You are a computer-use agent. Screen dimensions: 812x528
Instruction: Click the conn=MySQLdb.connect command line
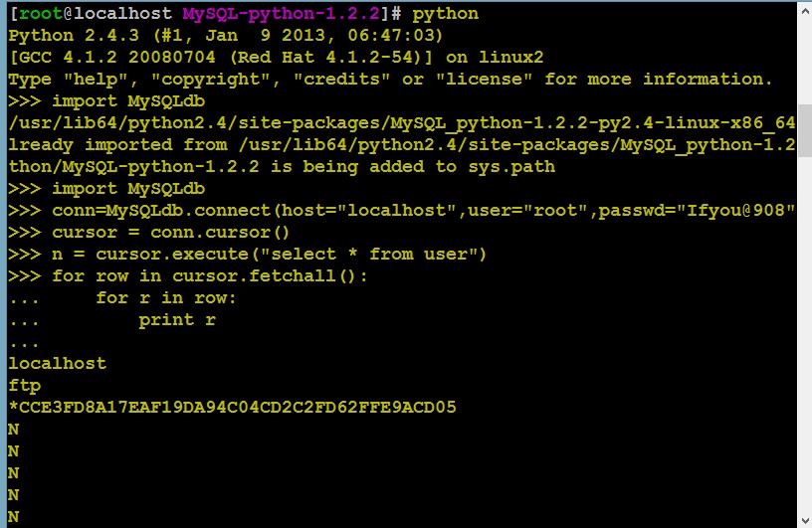[402, 211]
